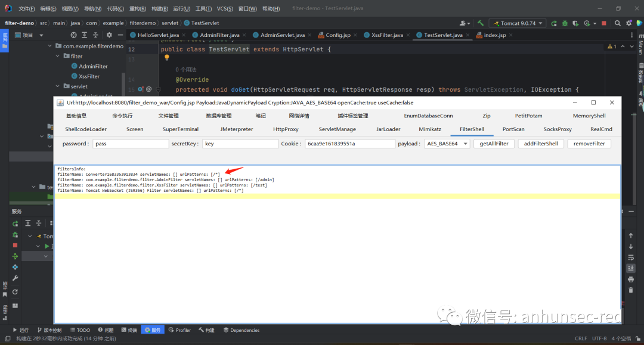Image resolution: width=644 pixels, height=345 pixels.
Task: Click the print icon beside the console
Action: pyautogui.click(x=631, y=279)
